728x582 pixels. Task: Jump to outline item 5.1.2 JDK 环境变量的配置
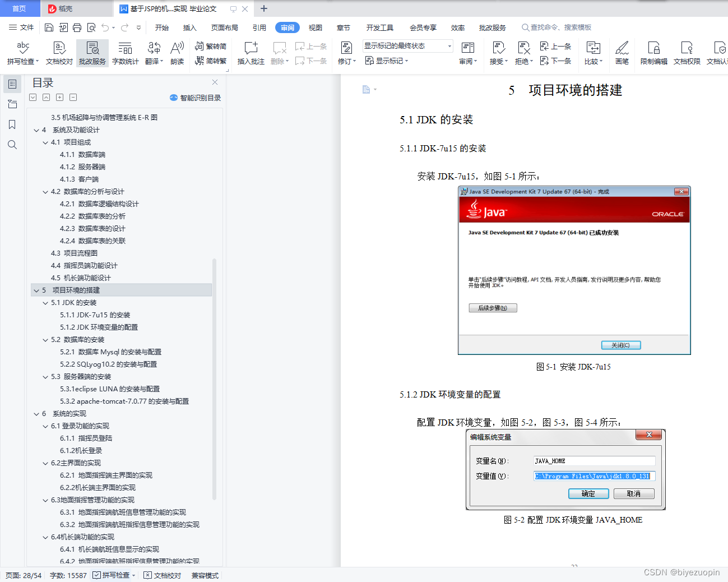coord(99,327)
